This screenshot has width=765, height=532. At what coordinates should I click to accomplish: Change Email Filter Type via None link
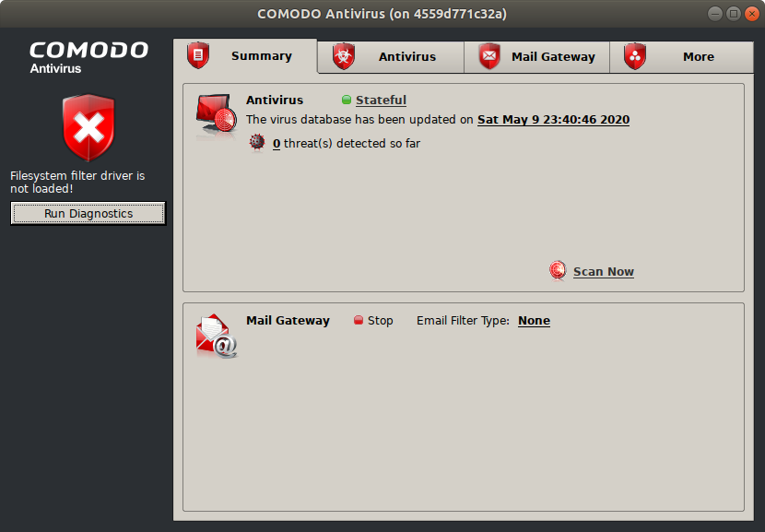point(534,321)
